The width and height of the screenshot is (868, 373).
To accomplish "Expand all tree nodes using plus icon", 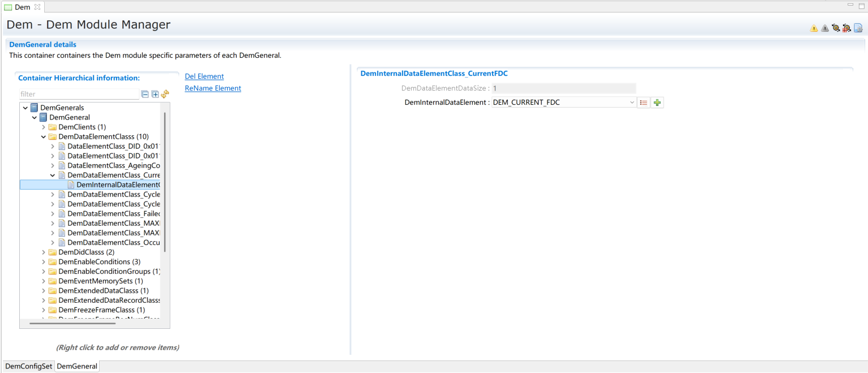I will coord(155,95).
